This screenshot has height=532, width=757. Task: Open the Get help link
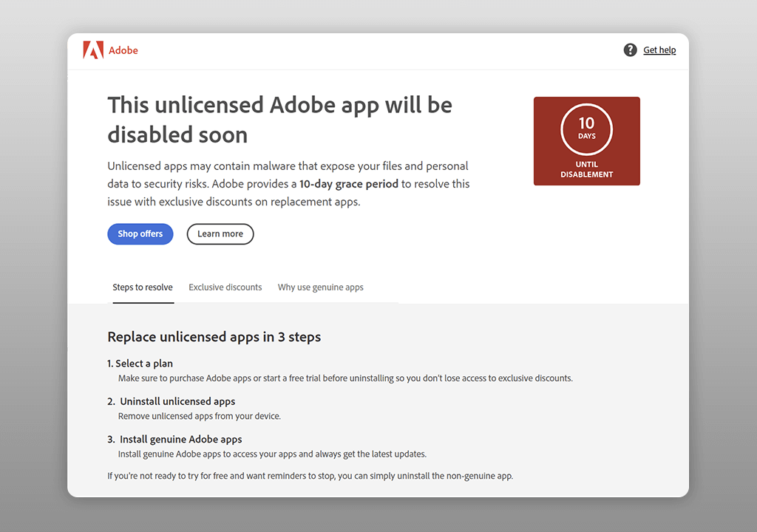(x=659, y=50)
